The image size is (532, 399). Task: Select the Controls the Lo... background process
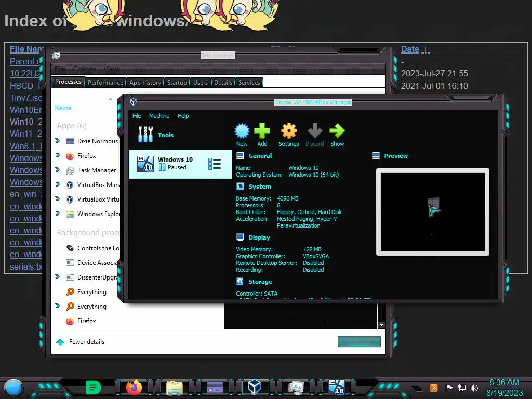click(x=92, y=248)
